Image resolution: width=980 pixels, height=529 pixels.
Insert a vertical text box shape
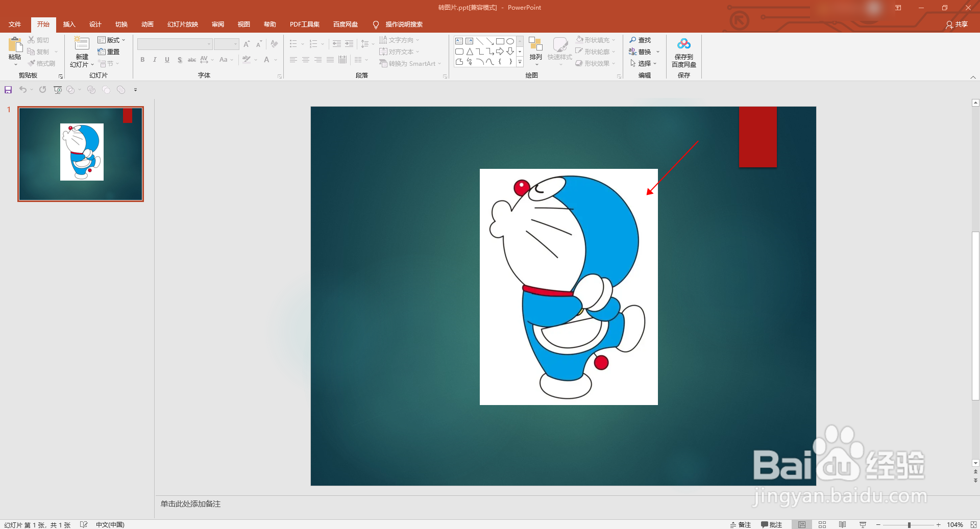tap(470, 41)
